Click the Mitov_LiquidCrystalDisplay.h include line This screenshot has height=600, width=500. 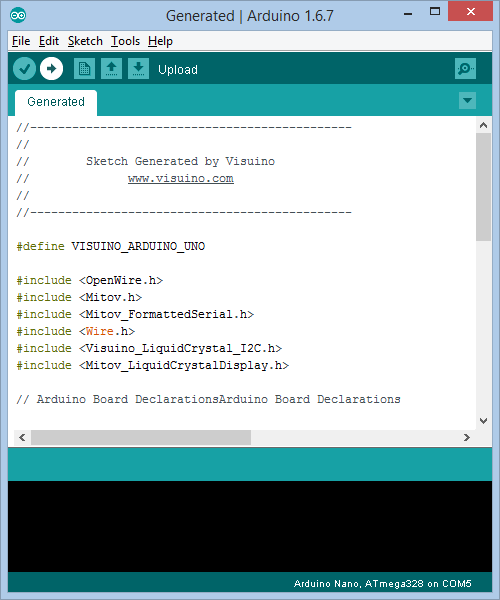[153, 365]
